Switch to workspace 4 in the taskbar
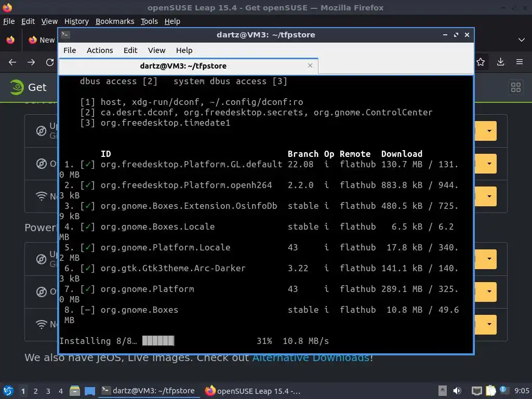The image size is (532, 399). point(61,391)
